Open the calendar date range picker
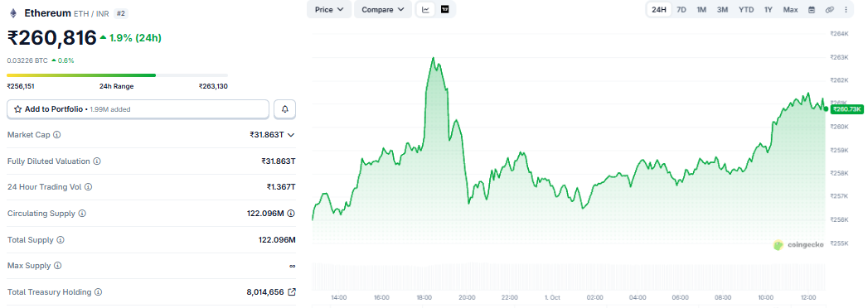The image size is (868, 308). pyautogui.click(x=812, y=9)
